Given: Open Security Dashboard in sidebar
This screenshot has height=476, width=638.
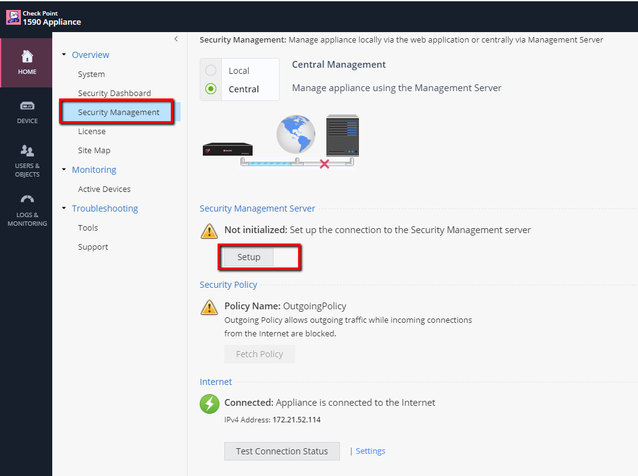Looking at the screenshot, I should click(114, 93).
